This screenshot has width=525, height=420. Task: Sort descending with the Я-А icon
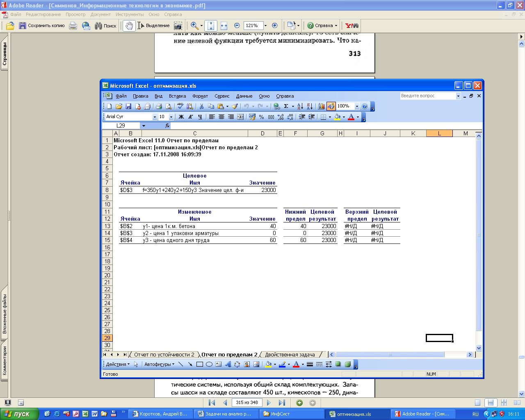(x=310, y=106)
